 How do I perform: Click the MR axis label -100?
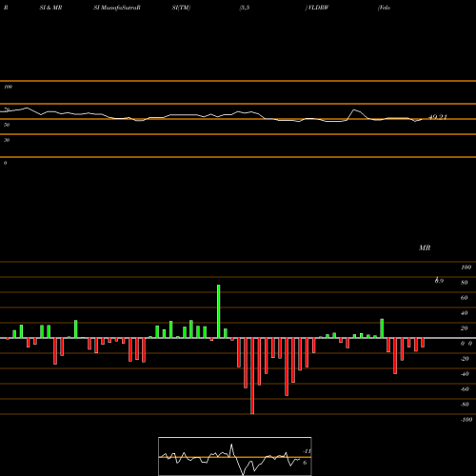pyautogui.click(x=466, y=420)
